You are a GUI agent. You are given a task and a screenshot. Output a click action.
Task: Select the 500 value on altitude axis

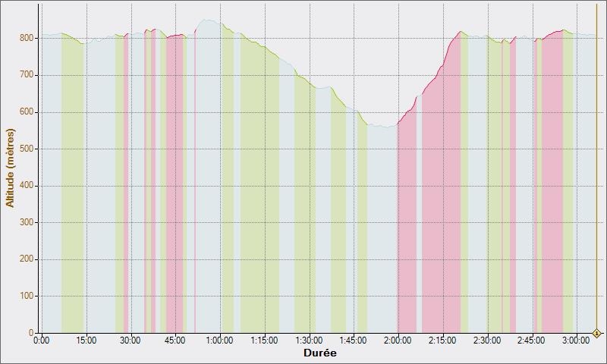click(27, 149)
